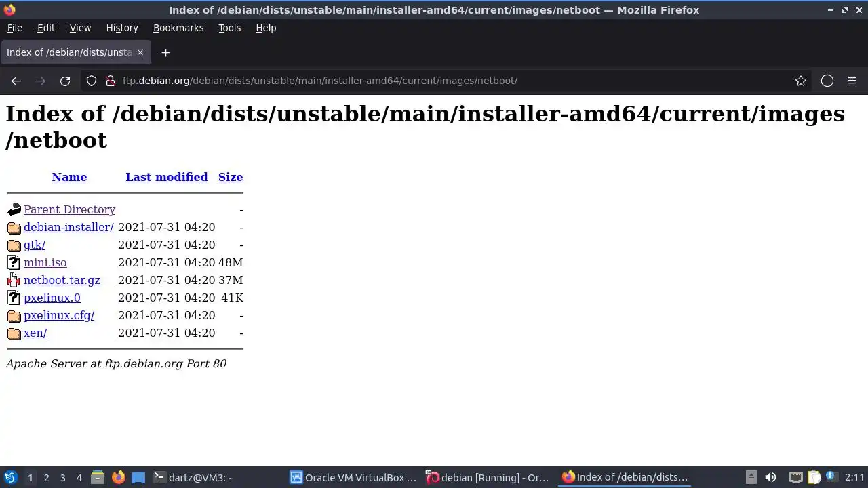
Task: Click the Apache Server at ftp.debian.org footer
Action: (x=116, y=363)
